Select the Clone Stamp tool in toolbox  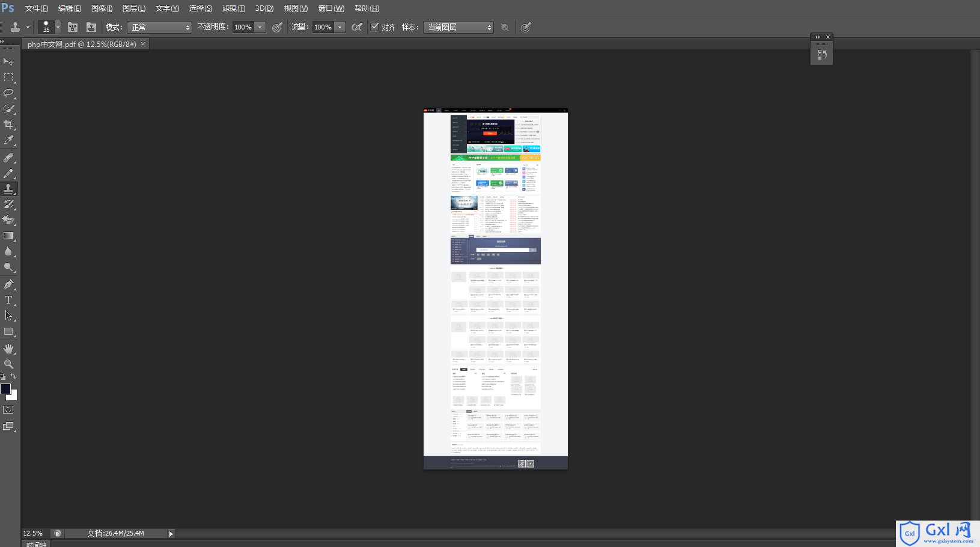8,189
